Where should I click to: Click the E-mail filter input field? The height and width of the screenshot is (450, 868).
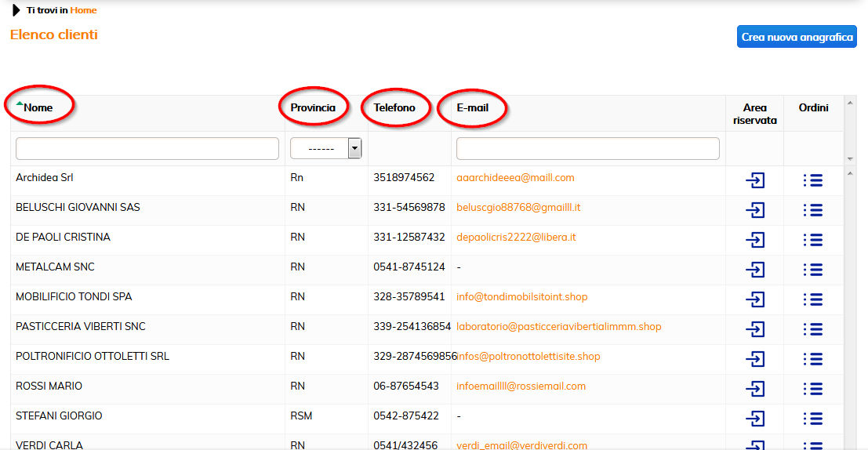click(587, 148)
